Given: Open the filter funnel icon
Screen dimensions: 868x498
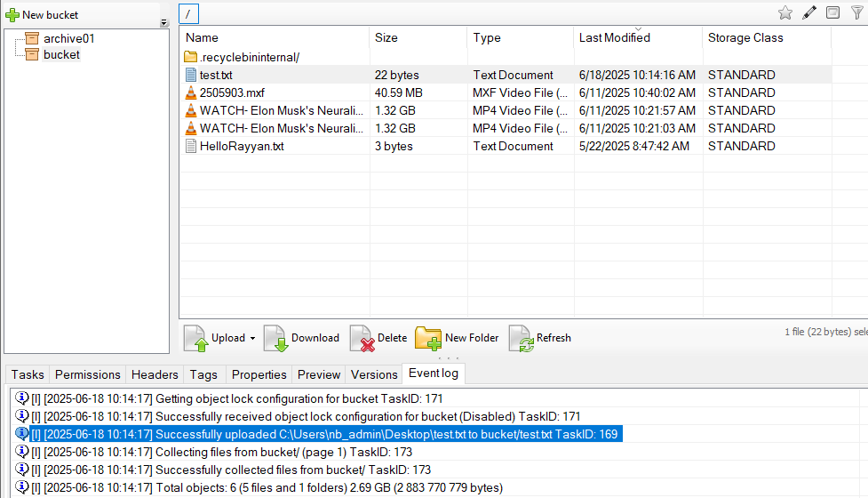Looking at the screenshot, I should tap(857, 12).
